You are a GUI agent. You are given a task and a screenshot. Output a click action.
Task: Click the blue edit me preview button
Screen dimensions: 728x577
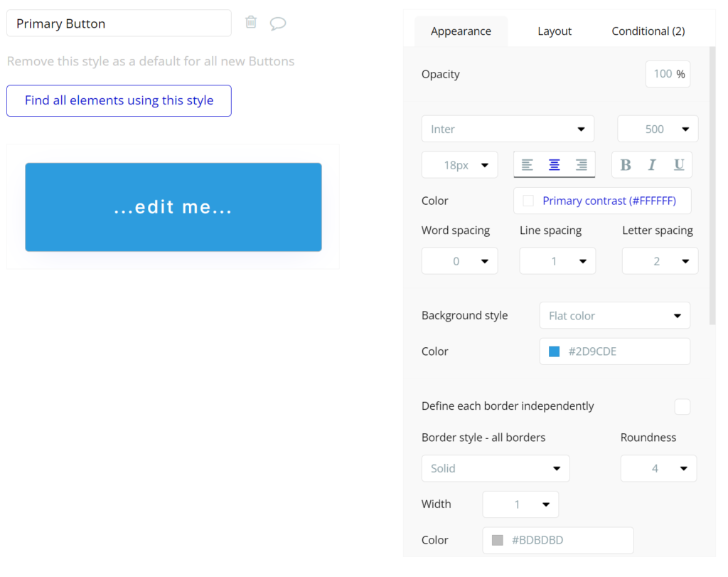[x=173, y=207]
